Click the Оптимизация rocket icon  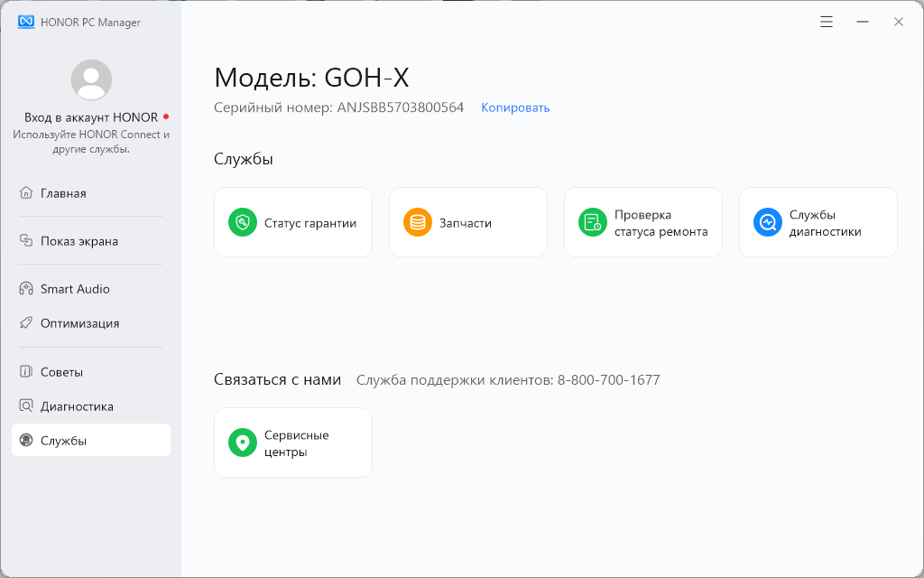coord(26,323)
